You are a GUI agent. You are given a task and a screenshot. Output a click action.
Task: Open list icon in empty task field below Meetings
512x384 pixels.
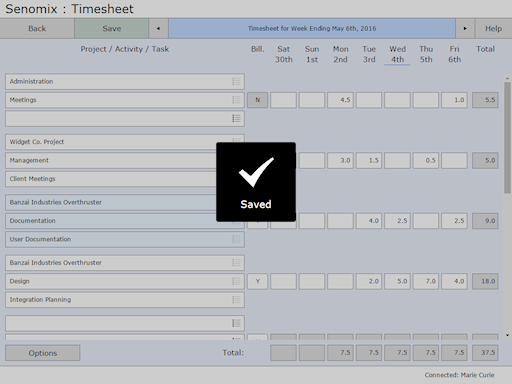tap(236, 118)
